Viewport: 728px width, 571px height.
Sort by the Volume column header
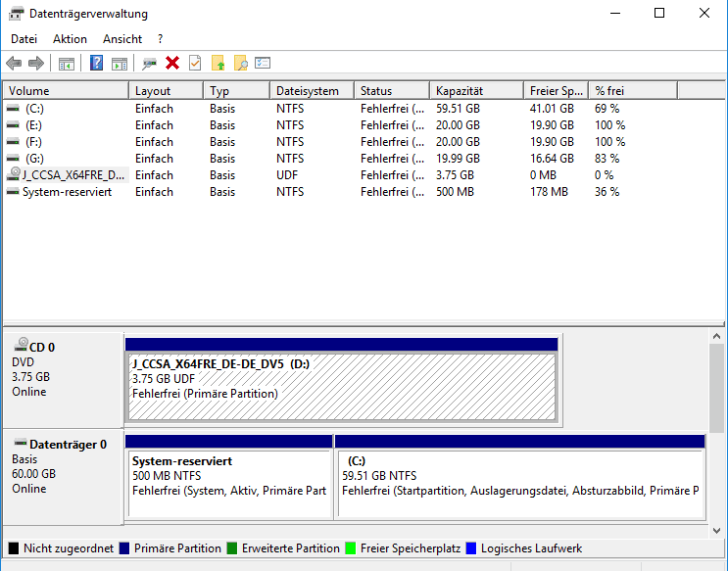coord(66,91)
